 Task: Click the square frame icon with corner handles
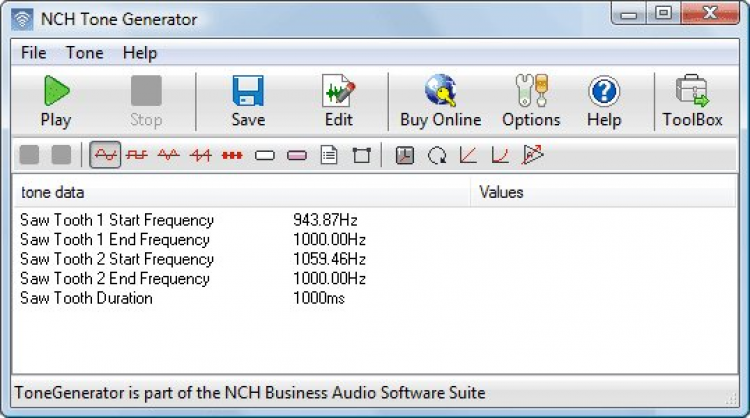coord(361,155)
